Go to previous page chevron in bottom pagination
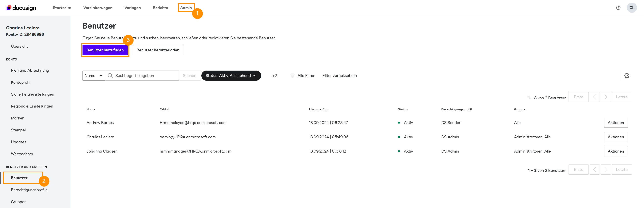644x208 pixels. click(x=595, y=170)
